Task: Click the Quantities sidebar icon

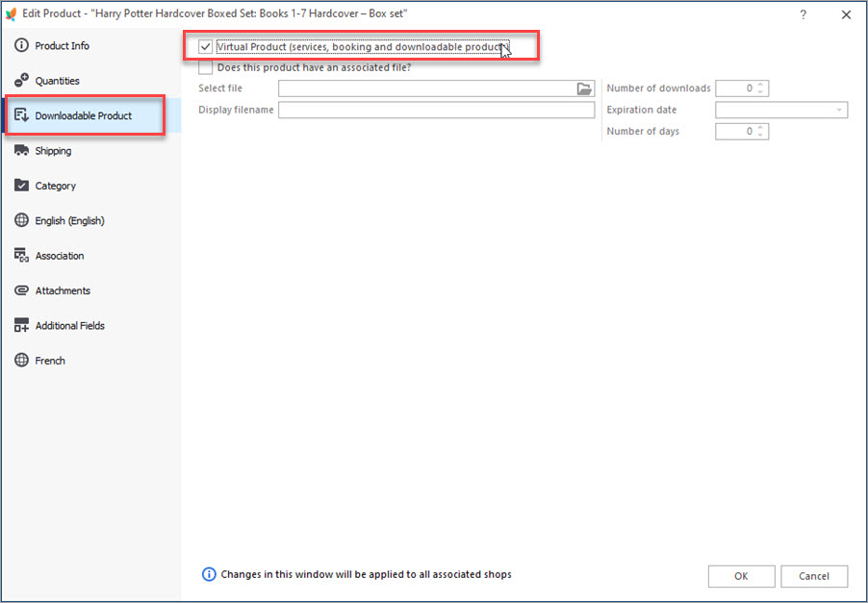Action: click(x=21, y=80)
